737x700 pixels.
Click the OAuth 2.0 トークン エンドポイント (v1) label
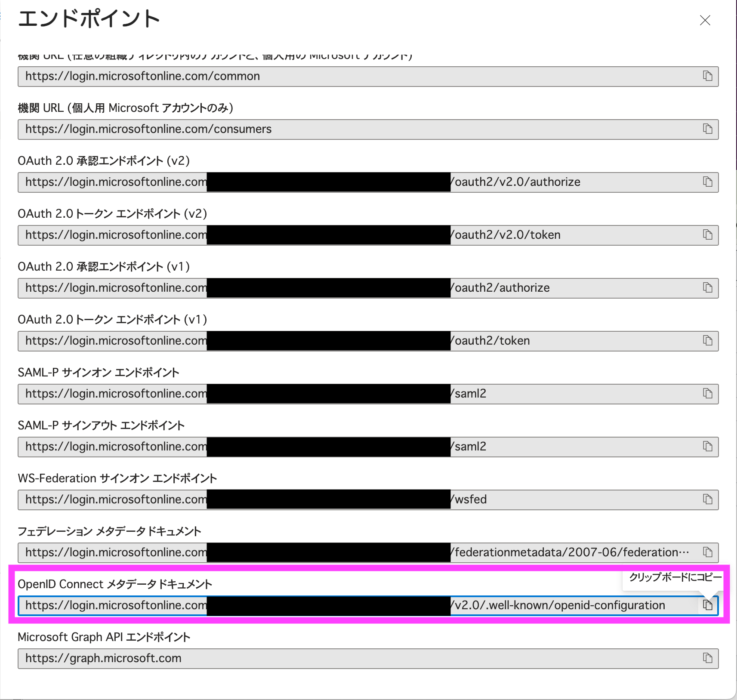pyautogui.click(x=112, y=320)
